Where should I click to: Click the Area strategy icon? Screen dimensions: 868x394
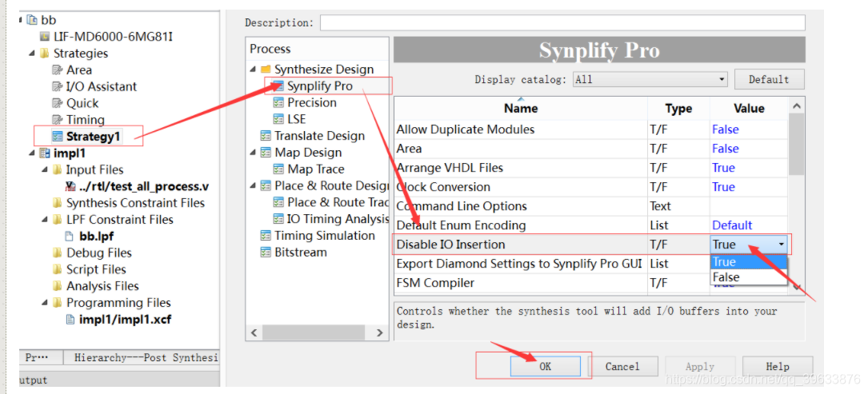pyautogui.click(x=58, y=70)
